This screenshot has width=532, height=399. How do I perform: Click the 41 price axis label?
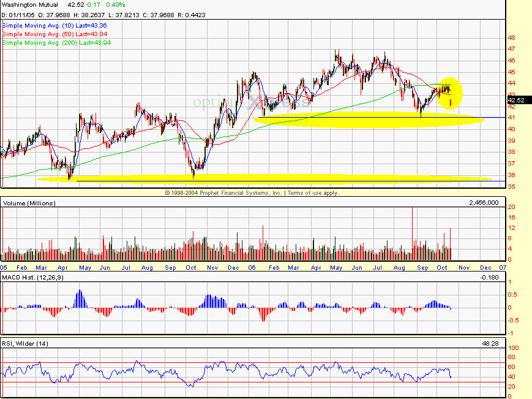(x=512, y=118)
